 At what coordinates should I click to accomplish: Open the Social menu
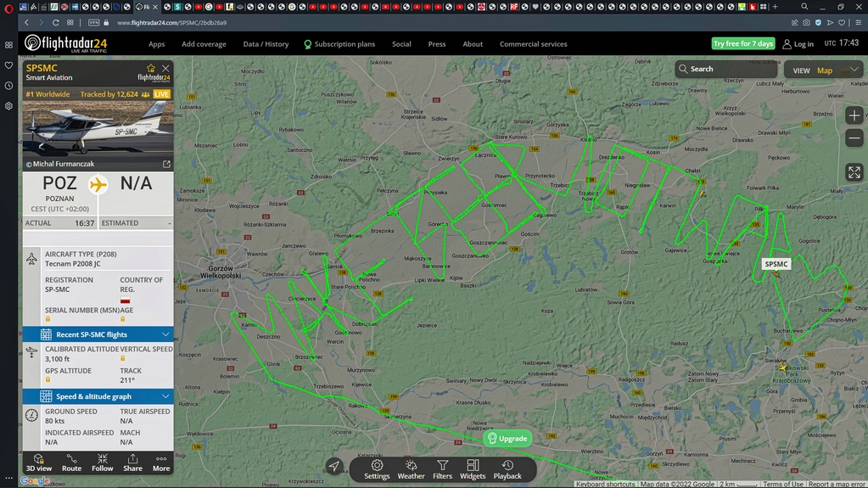(x=401, y=44)
